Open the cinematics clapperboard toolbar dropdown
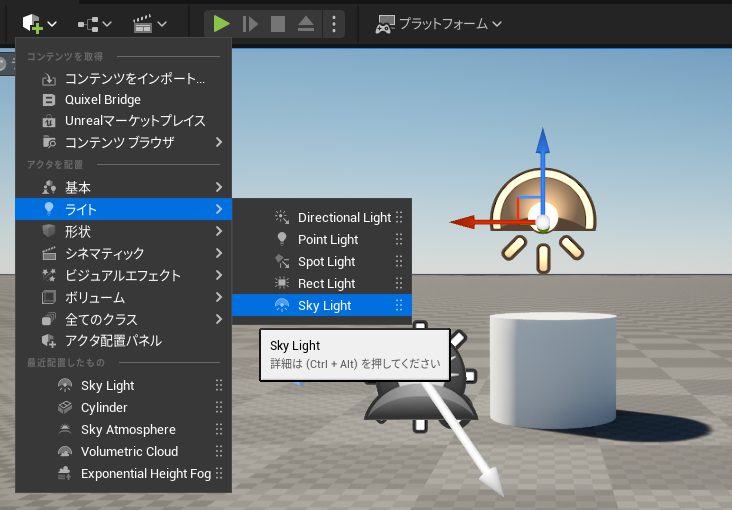732x510 pixels. [x=149, y=23]
